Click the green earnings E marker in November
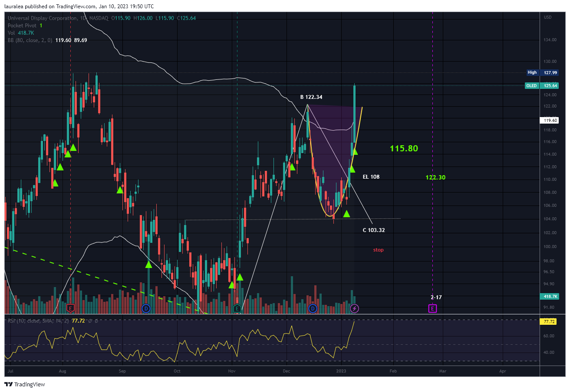 pyautogui.click(x=237, y=308)
